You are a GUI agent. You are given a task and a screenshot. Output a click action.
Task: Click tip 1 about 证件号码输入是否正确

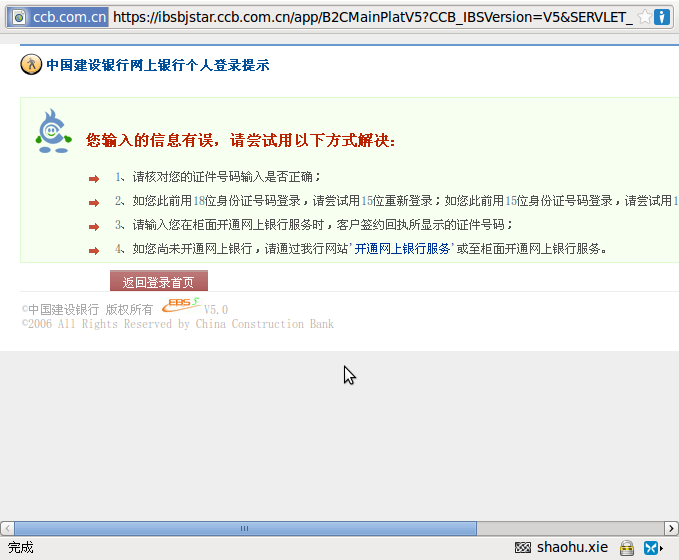pos(218,177)
